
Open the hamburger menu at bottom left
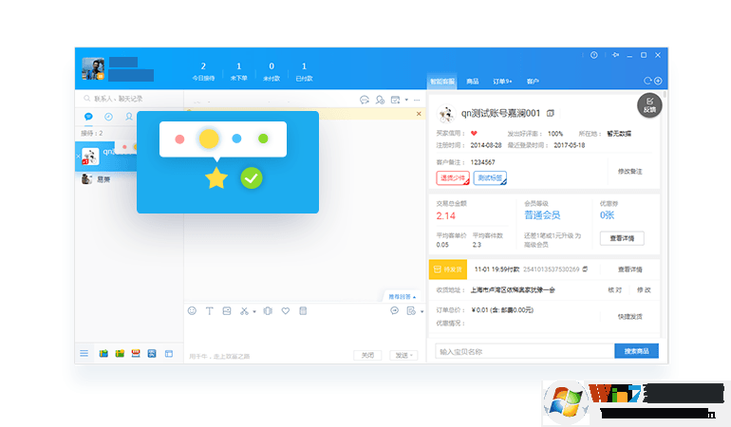(84, 353)
